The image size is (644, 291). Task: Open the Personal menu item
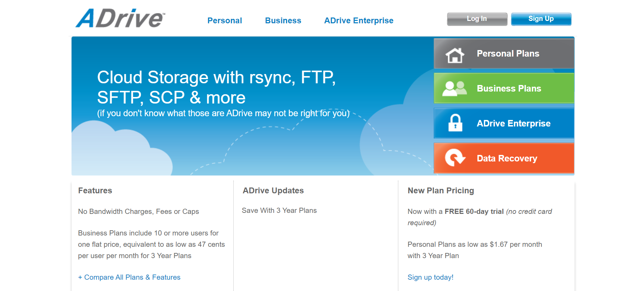pos(224,21)
